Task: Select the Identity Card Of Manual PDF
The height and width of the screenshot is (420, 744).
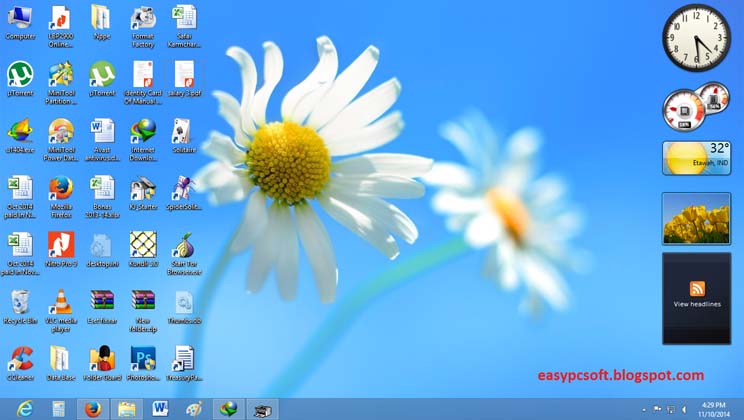Action: 143,83
